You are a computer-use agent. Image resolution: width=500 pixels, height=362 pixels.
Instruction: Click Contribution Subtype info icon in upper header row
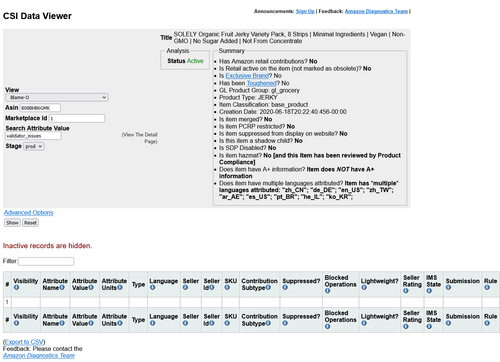(x=268, y=288)
